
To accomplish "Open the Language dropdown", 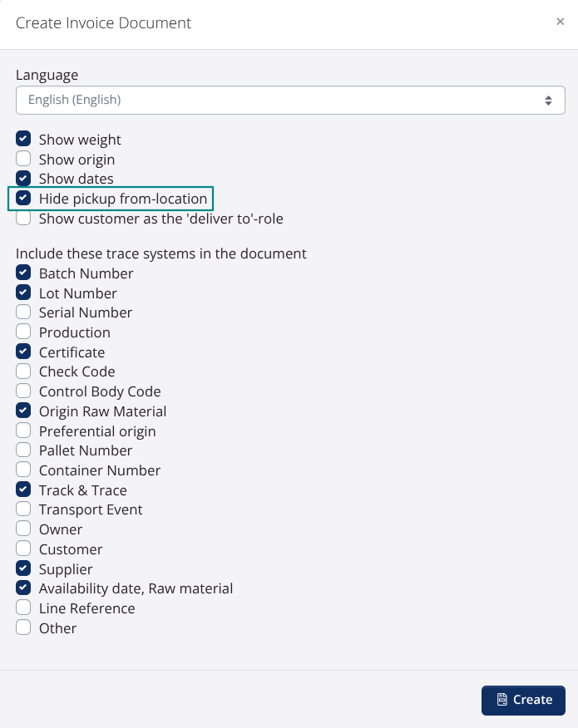I will (290, 100).
